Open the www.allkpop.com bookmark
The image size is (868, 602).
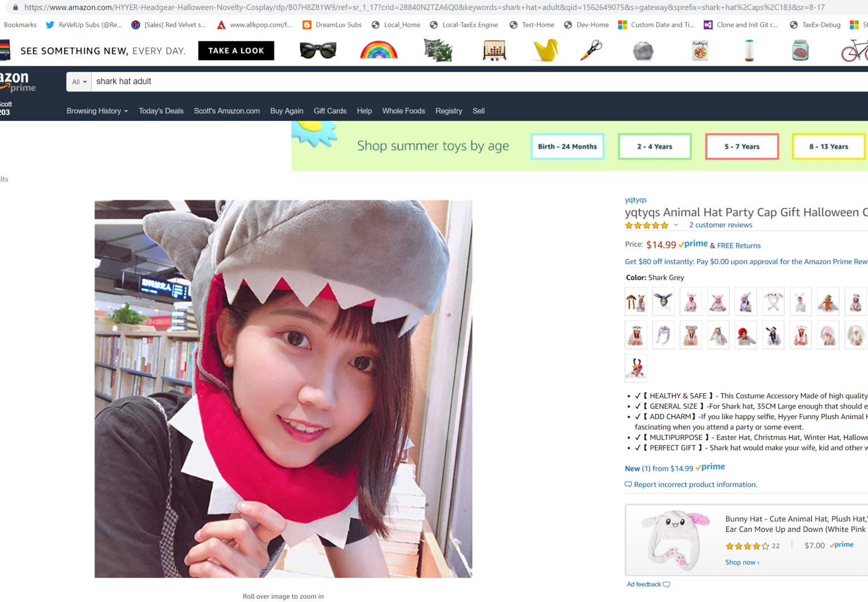tap(254, 25)
